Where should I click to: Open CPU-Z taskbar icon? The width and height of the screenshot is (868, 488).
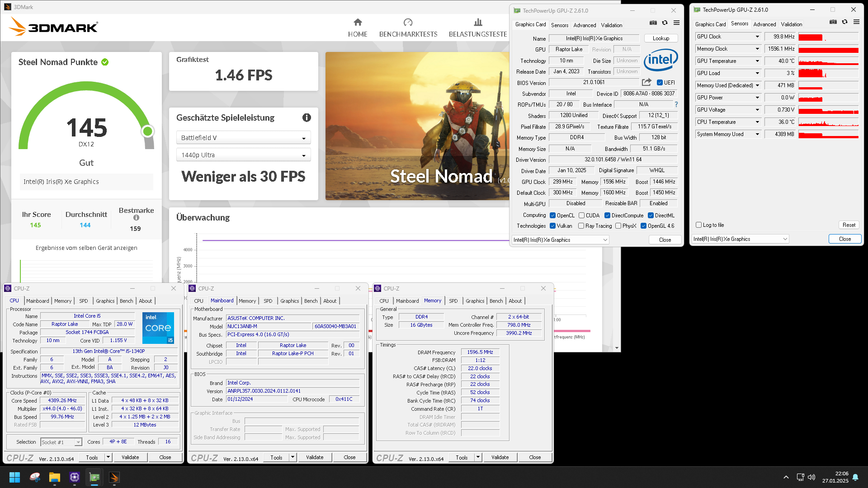(75, 477)
